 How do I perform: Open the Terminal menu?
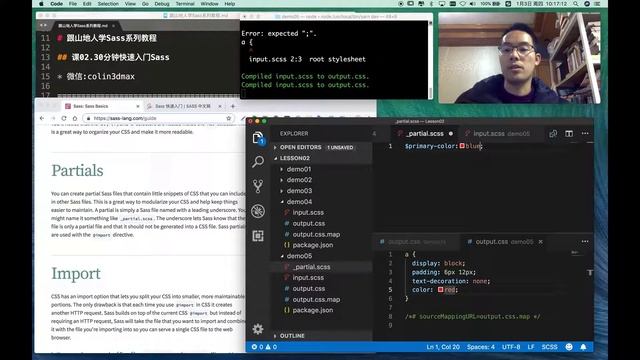tap(185, 4)
